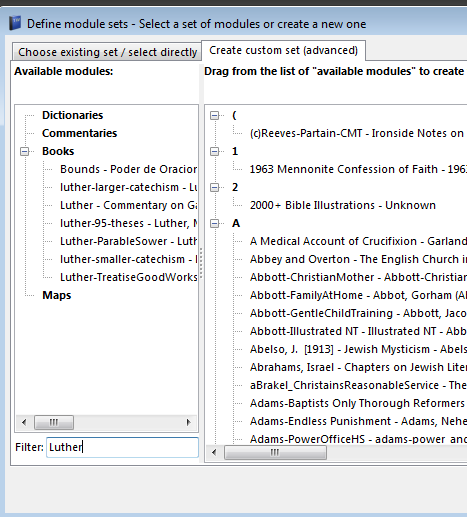Viewport: 467px width, 517px height.
Task: Select 'Adams-Endless Punishment' entry
Action: click(x=358, y=421)
